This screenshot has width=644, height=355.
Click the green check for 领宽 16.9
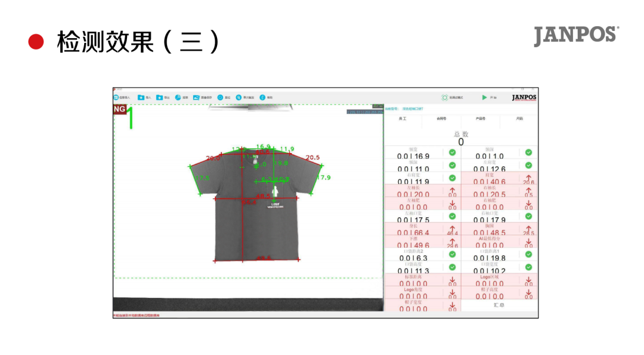tap(452, 152)
